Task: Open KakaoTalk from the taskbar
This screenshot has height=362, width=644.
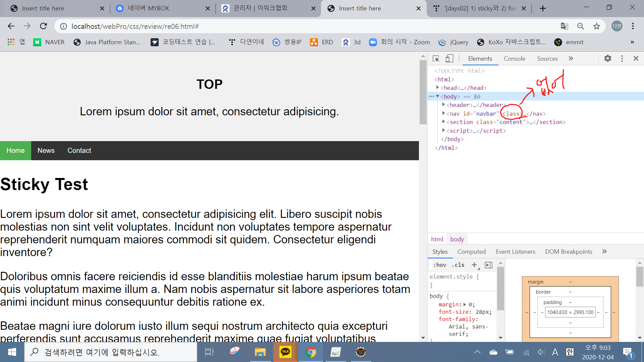Action: [285, 352]
